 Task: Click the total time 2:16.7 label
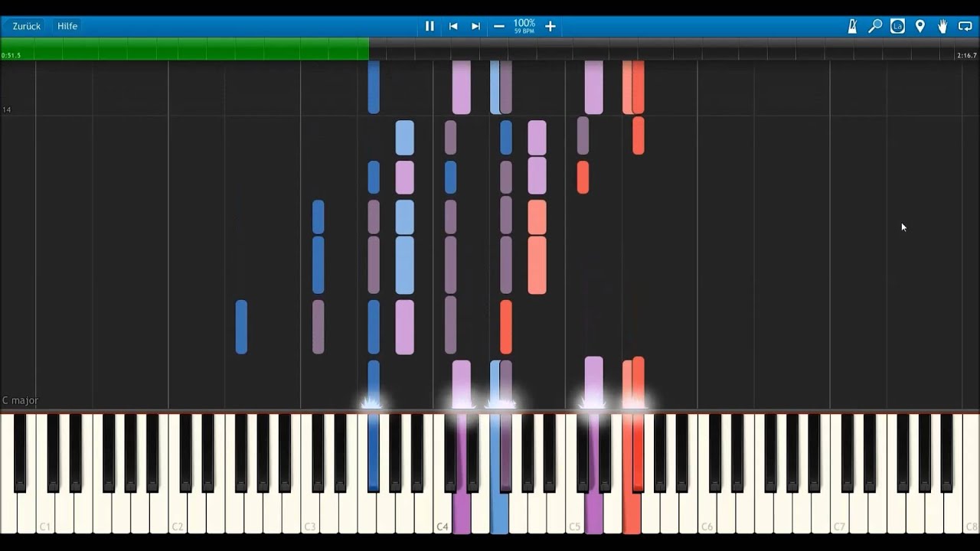click(x=967, y=56)
